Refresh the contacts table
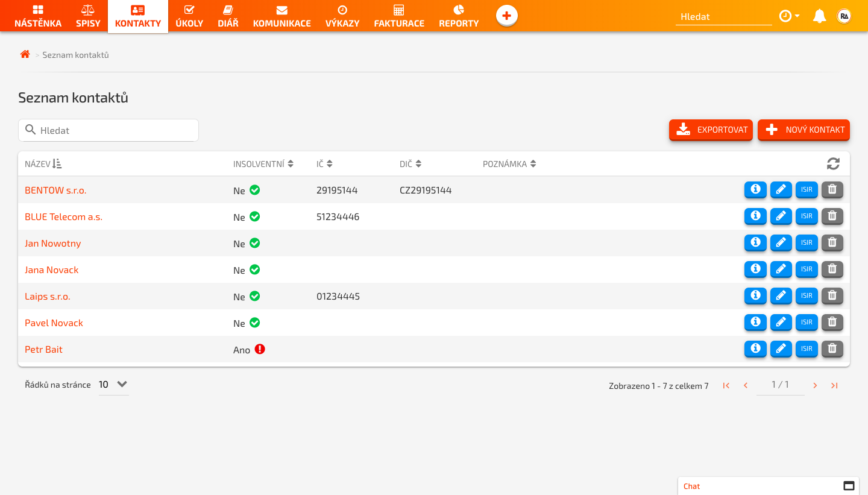 tap(833, 163)
